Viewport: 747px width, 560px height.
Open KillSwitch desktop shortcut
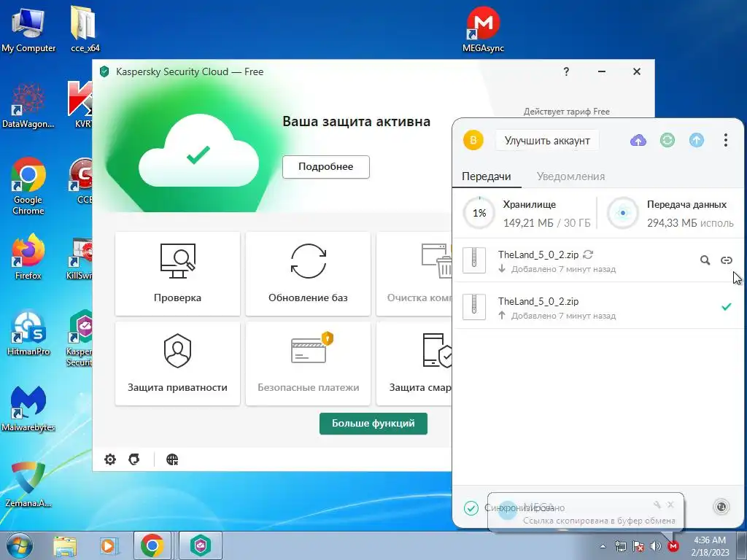tap(80, 257)
